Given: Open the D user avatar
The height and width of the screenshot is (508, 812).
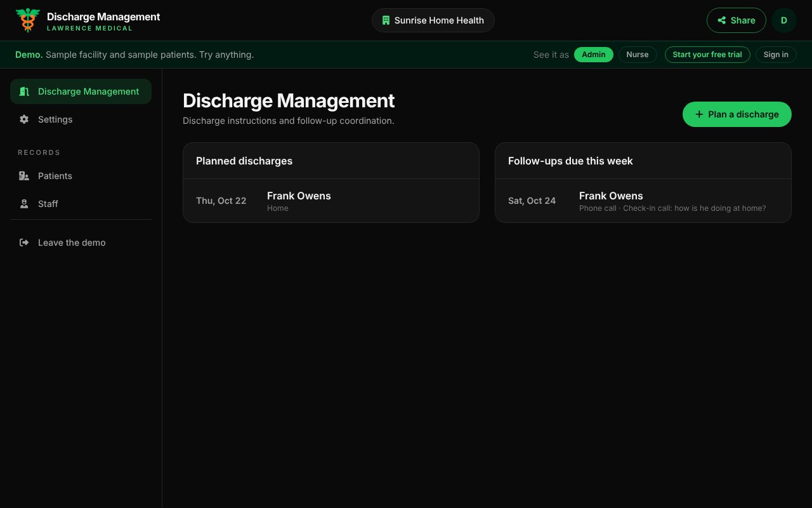Looking at the screenshot, I should coord(784,20).
